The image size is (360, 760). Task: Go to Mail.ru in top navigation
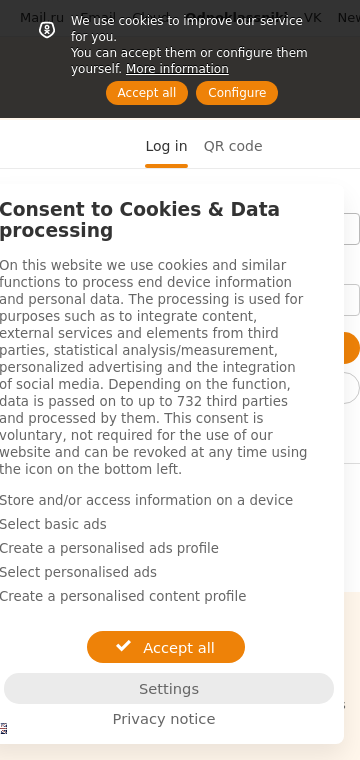point(42,17)
